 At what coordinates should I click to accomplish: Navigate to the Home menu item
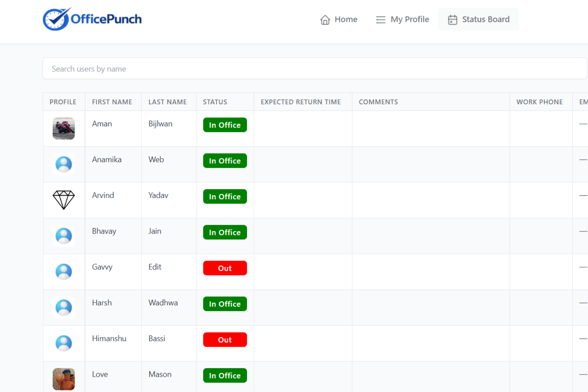point(346,19)
